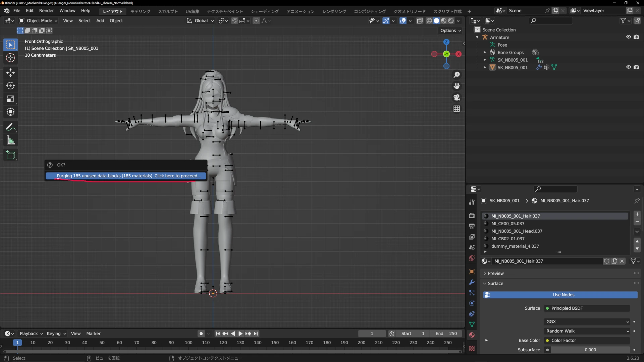Image resolution: width=644 pixels, height=362 pixels.
Task: Toggle snapping magnet icon
Action: click(x=235, y=21)
